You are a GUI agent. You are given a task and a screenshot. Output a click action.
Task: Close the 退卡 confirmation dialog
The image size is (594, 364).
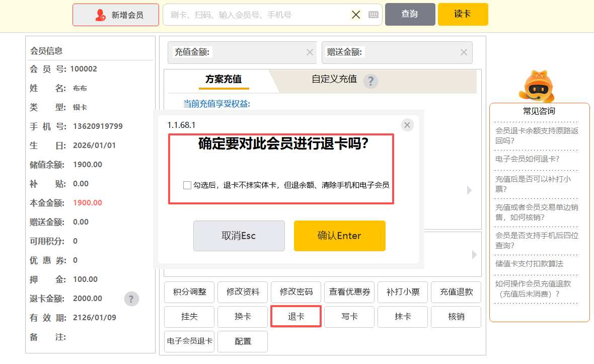coord(407,125)
